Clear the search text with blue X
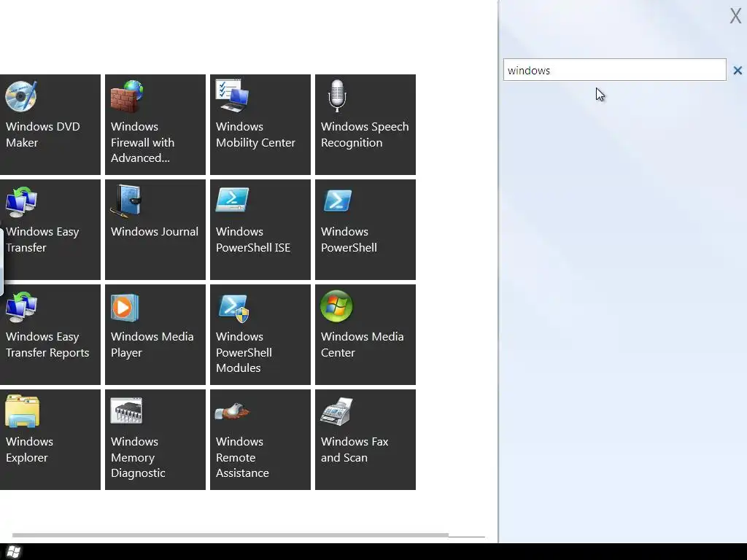This screenshot has width=747, height=560. pyautogui.click(x=738, y=71)
